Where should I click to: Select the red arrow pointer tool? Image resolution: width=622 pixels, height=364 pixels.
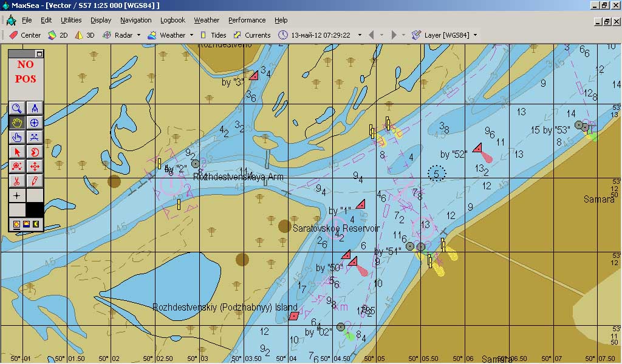tap(17, 152)
